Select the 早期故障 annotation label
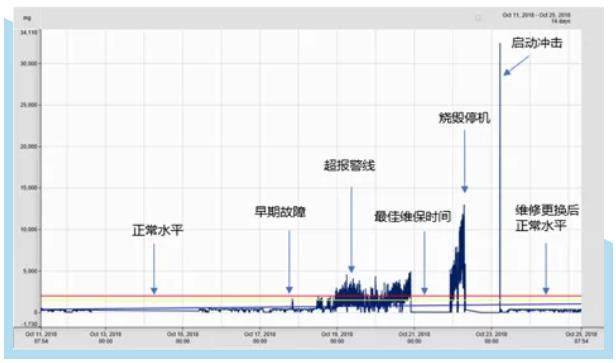616x363 pixels. [280, 212]
